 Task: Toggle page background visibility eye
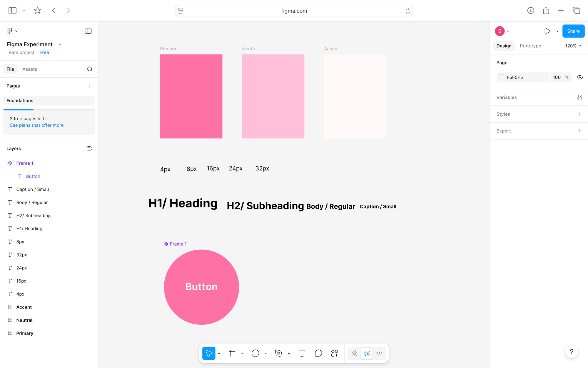pos(579,77)
